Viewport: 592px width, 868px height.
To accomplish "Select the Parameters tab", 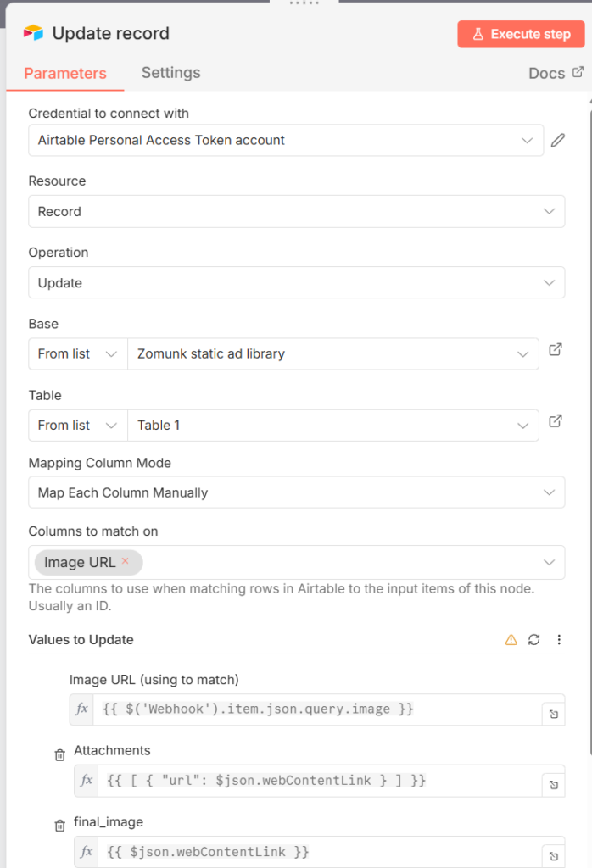I will pyautogui.click(x=65, y=74).
